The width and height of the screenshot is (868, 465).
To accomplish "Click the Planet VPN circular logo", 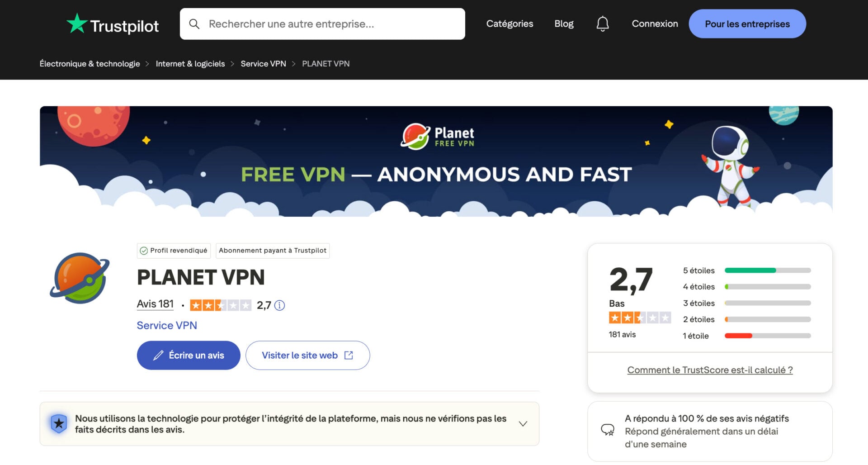I will pos(80,278).
